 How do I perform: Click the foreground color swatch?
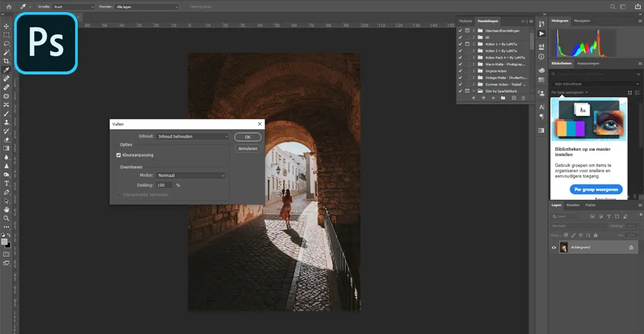[5, 242]
